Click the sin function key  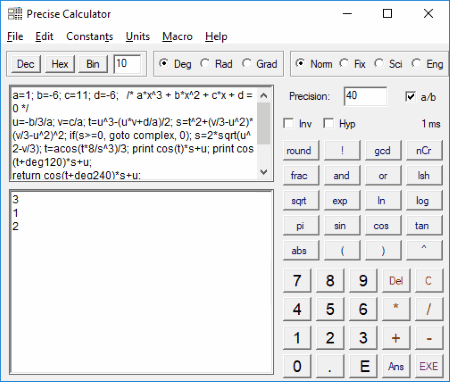tap(342, 226)
